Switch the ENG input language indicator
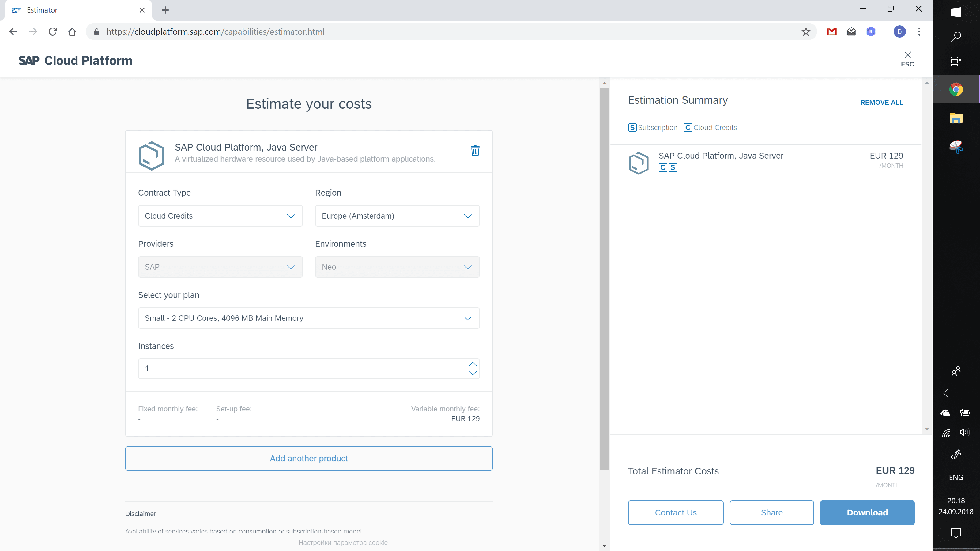 click(956, 477)
